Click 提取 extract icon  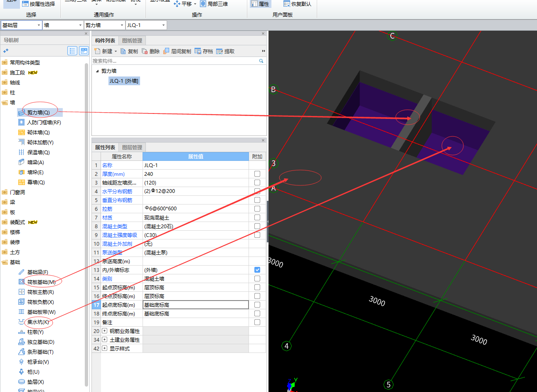219,51
